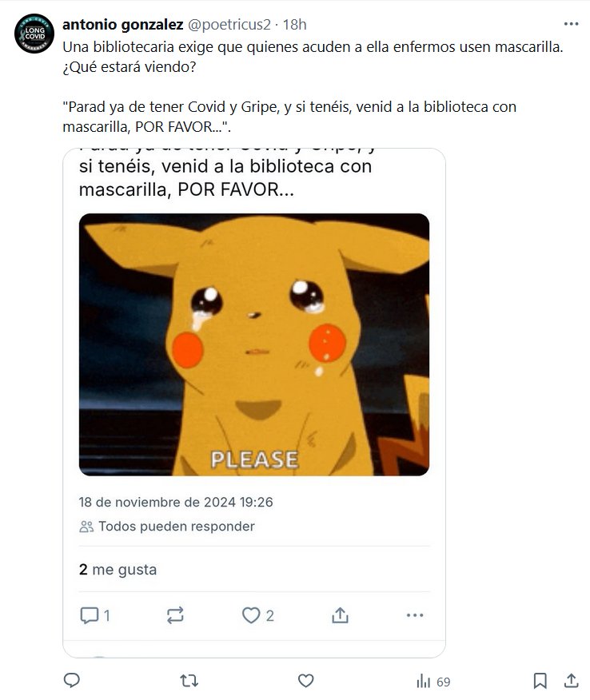Click the reply icon on the outer tweet

click(x=72, y=681)
